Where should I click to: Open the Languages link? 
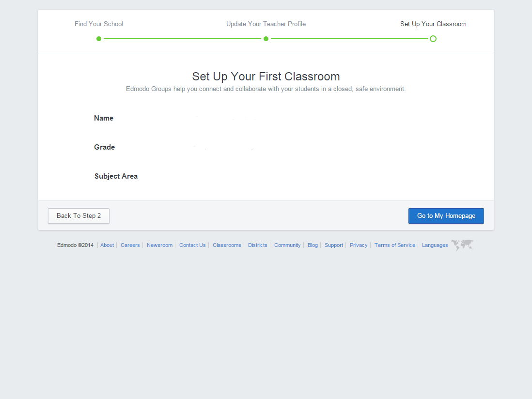click(x=435, y=245)
